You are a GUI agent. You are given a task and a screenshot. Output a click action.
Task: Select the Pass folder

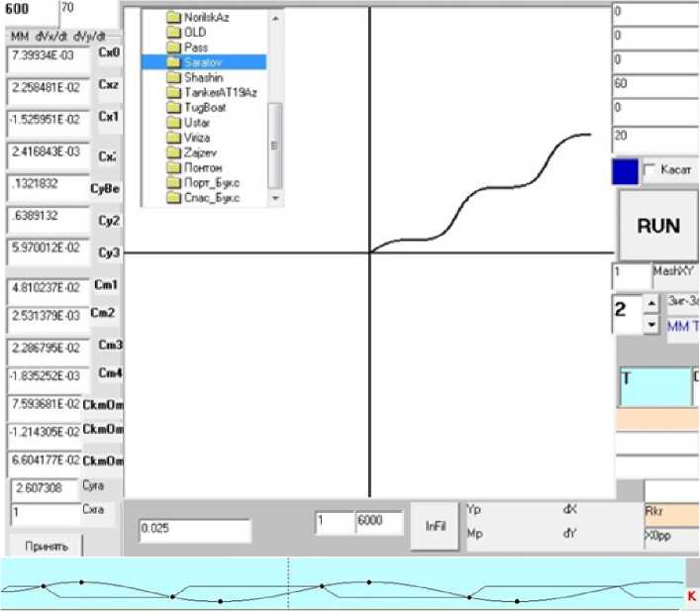(x=187, y=48)
